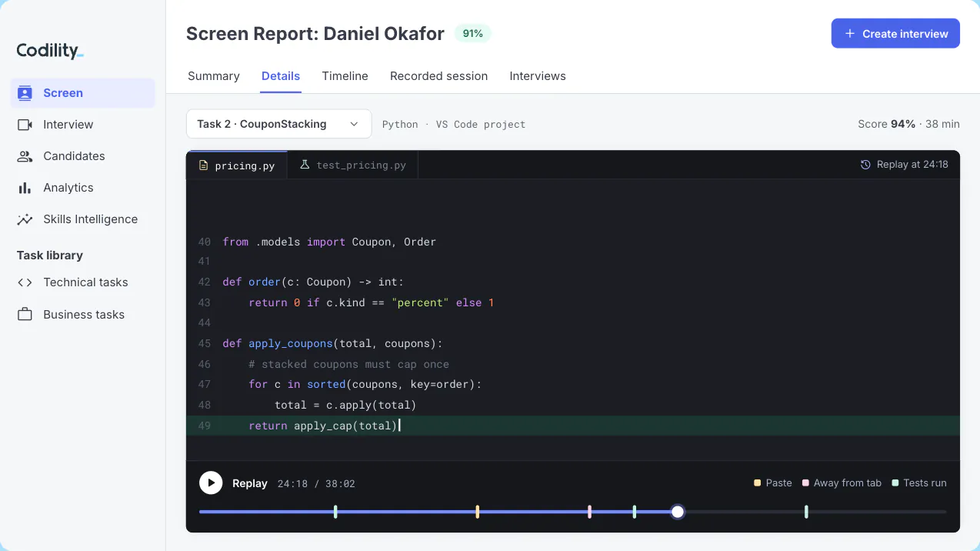Viewport: 980px width, 551px height.
Task: Click the Business tasks briefcase icon
Action: [25, 315]
